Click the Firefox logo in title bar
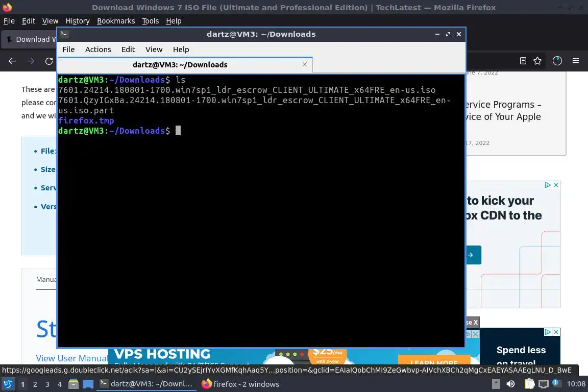This screenshot has width=588, height=392. point(7,7)
